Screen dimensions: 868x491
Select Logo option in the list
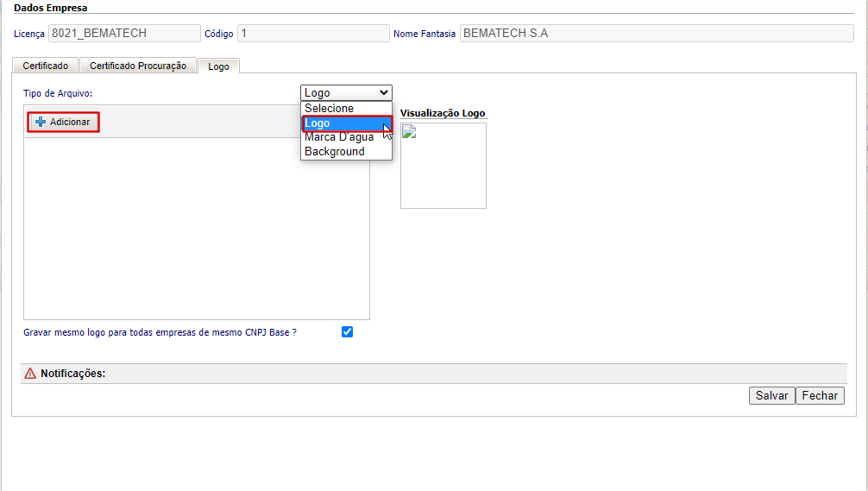pyautogui.click(x=346, y=123)
